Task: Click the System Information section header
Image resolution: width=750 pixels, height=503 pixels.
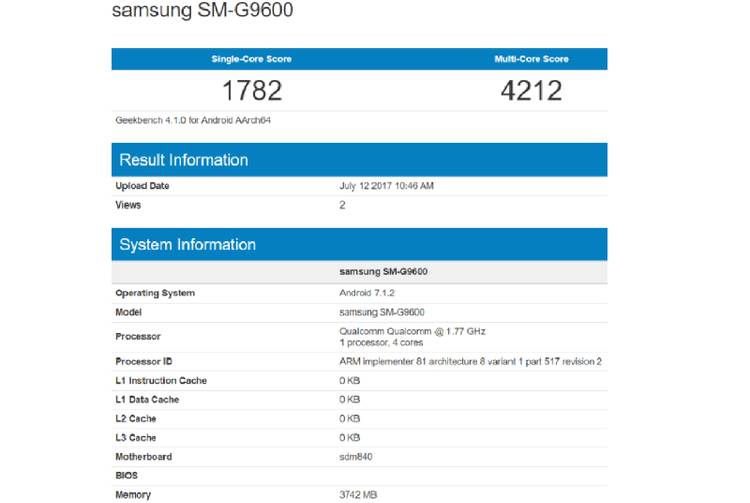Action: [187, 245]
